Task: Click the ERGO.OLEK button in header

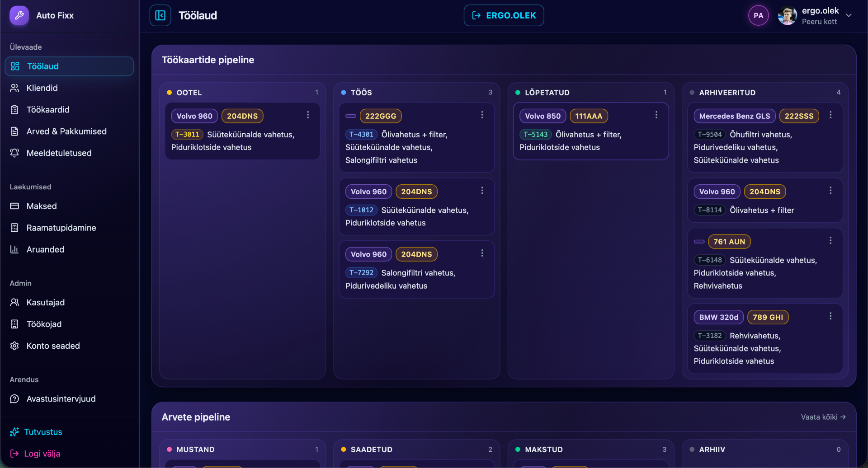Action: [x=504, y=15]
